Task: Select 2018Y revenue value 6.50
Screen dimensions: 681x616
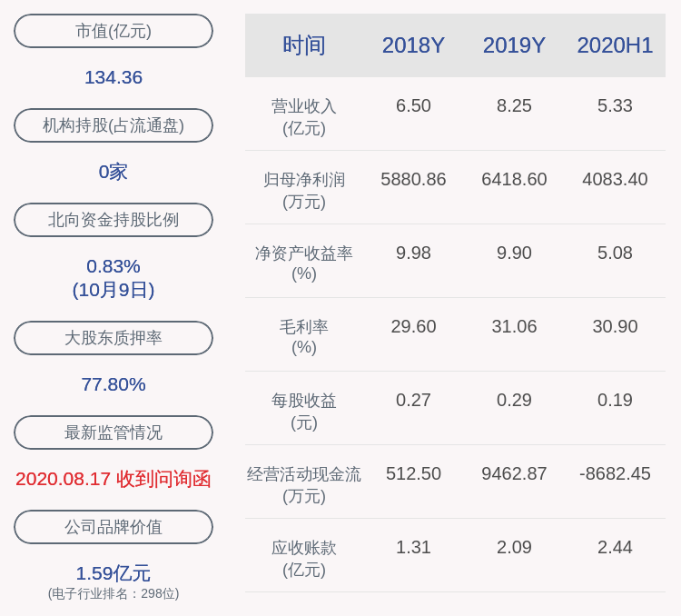Action: point(413,105)
